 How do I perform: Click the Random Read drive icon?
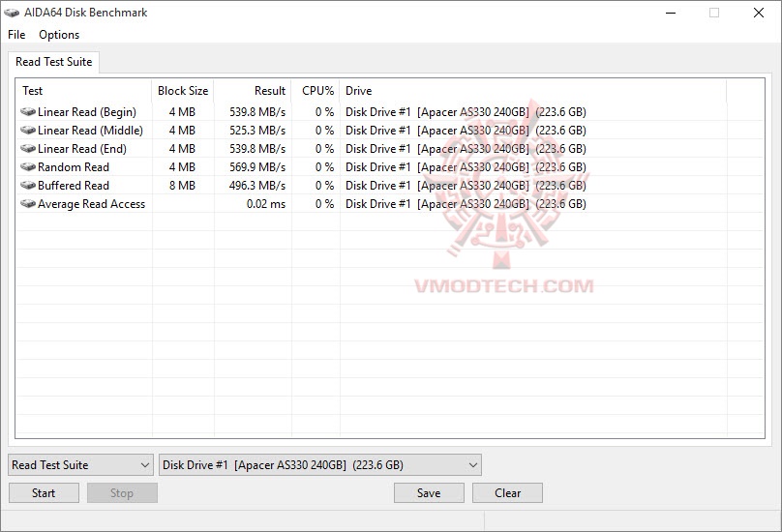tap(28, 167)
